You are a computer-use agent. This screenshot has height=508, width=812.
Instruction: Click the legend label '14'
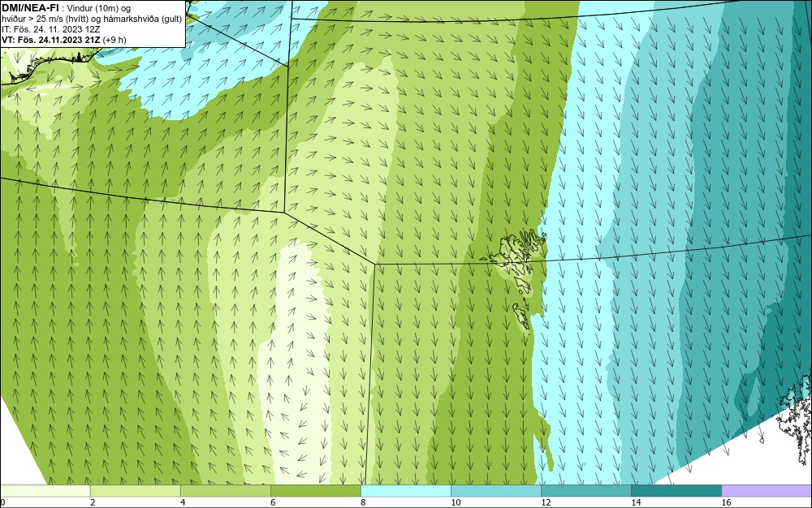coord(636,502)
